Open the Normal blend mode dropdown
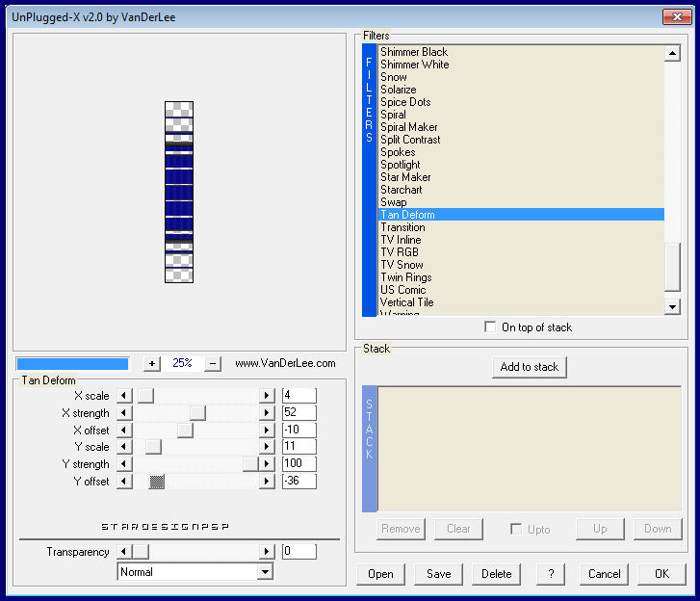700x601 pixels. click(x=265, y=572)
